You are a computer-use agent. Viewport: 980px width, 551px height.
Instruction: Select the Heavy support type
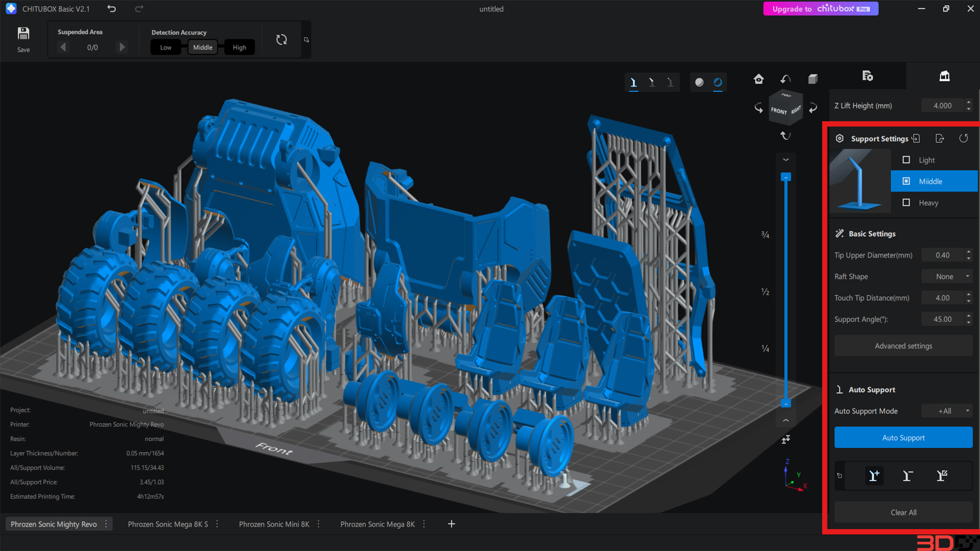(934, 203)
